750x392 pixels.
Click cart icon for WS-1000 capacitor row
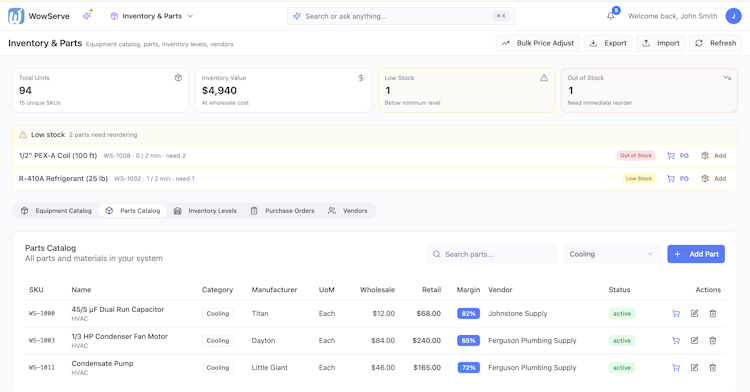coord(676,314)
